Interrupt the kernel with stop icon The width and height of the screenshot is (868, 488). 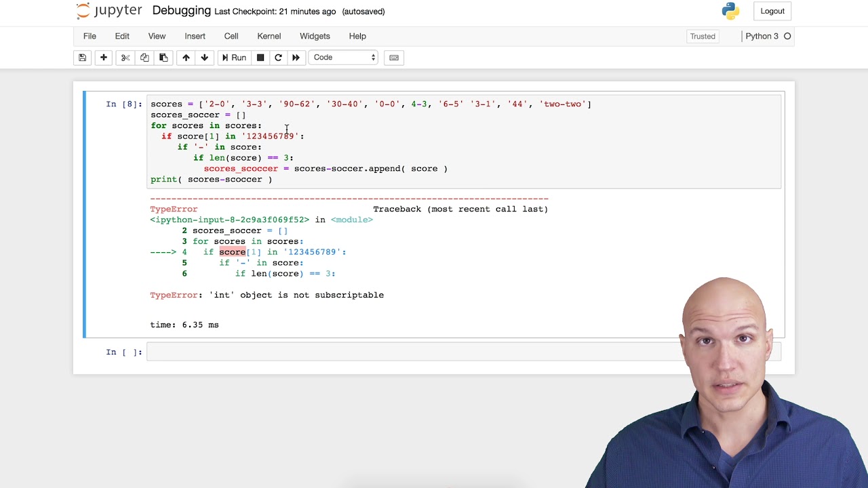coord(260,58)
